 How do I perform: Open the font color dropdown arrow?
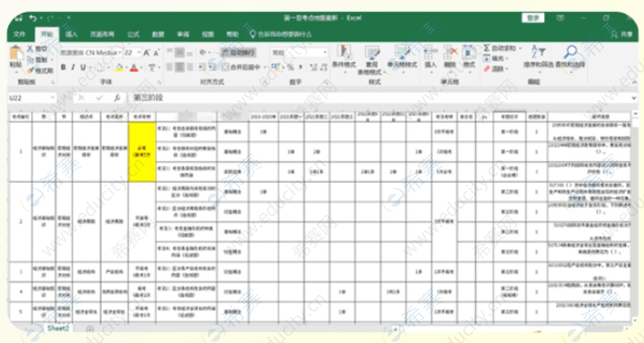141,68
